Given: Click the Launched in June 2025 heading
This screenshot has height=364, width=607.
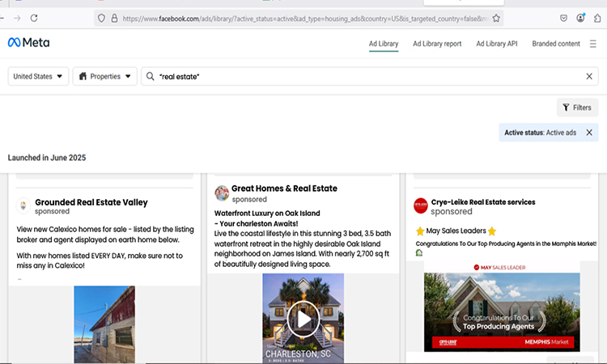Looking at the screenshot, I should [47, 158].
